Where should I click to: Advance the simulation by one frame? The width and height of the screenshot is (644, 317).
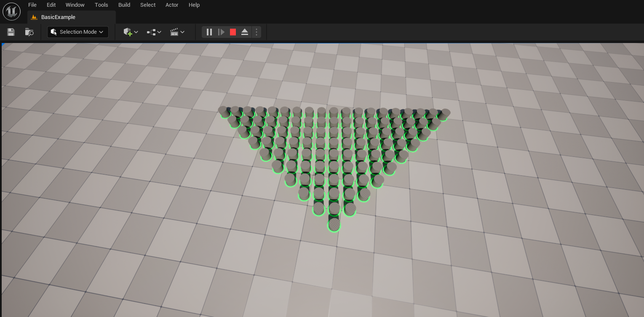221,32
